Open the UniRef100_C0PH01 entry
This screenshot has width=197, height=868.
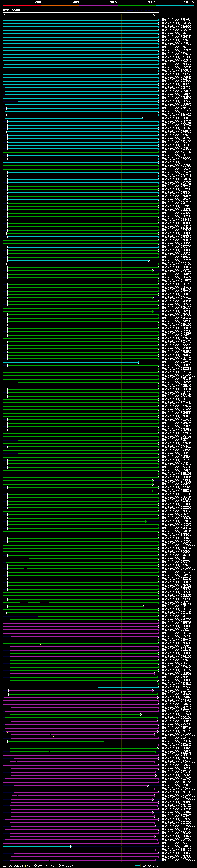point(177,457)
